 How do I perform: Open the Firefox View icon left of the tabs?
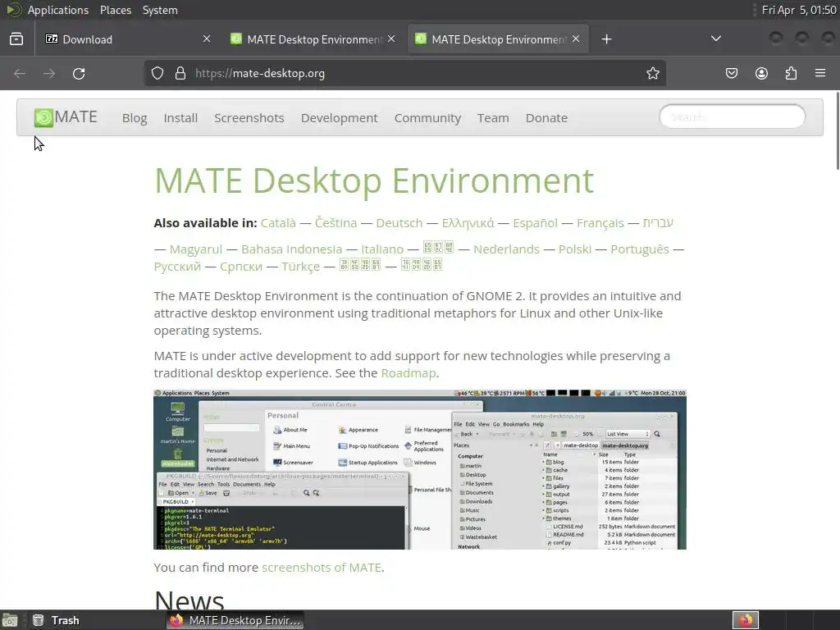click(x=16, y=39)
